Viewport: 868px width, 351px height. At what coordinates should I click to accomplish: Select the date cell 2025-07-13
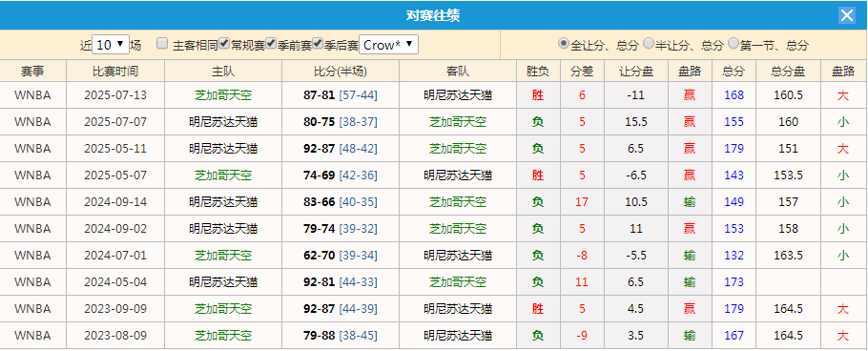coord(115,95)
